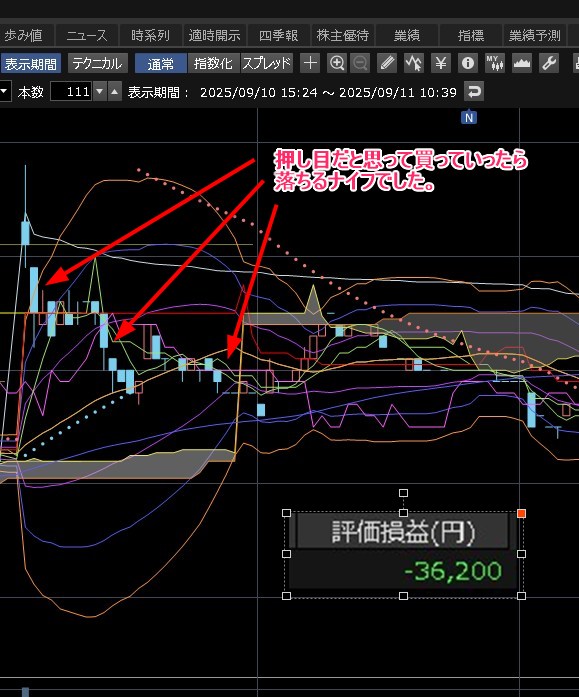Image resolution: width=579 pixels, height=697 pixels.
Task: Open the 株主優待 tab
Action: click(x=342, y=35)
